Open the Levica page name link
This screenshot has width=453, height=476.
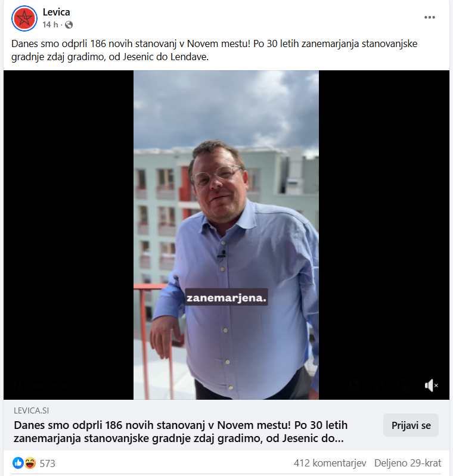56,12
